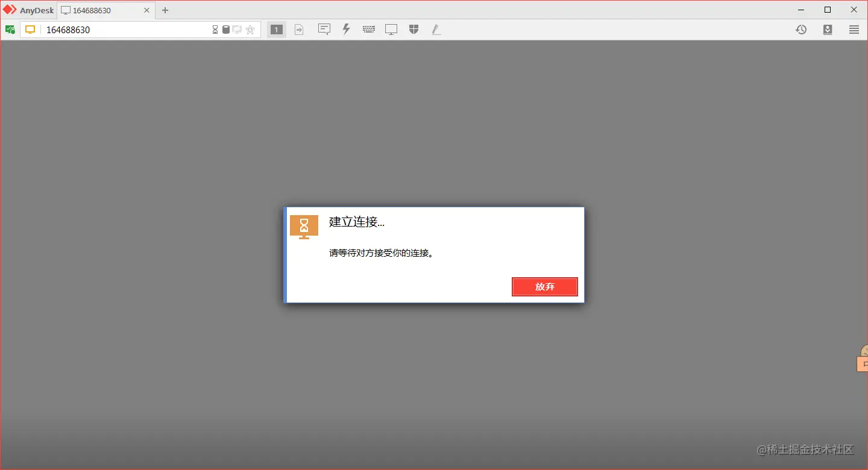Image resolution: width=868 pixels, height=470 pixels.
Task: Toggle the favorites star for this session
Action: pos(250,29)
